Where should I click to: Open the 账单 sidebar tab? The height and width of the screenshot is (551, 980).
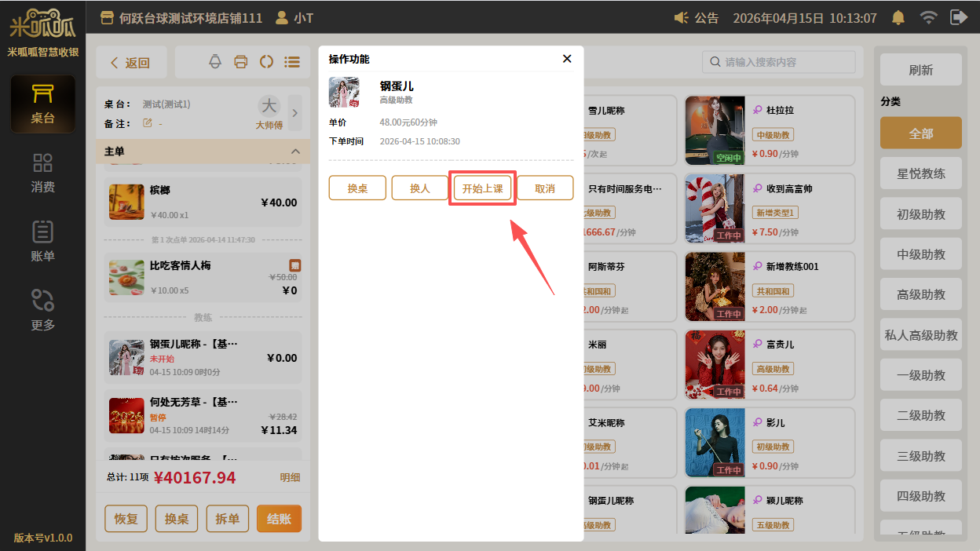pos(42,242)
